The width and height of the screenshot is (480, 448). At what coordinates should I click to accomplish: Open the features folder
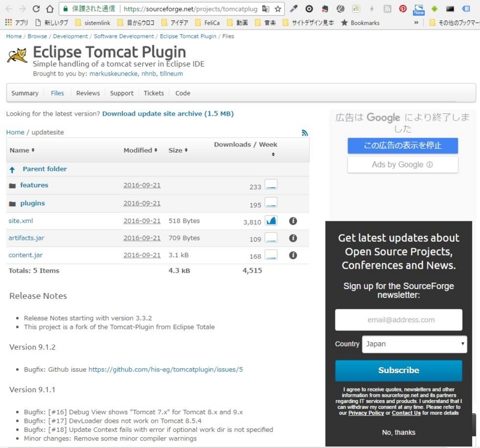point(34,185)
